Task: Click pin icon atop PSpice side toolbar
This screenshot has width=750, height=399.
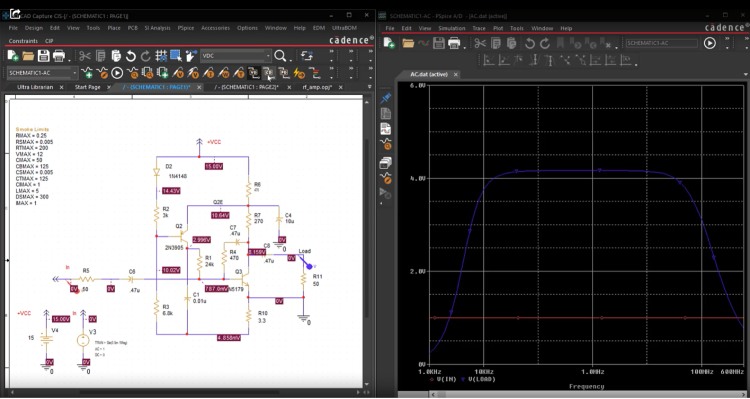Action: coord(386,98)
